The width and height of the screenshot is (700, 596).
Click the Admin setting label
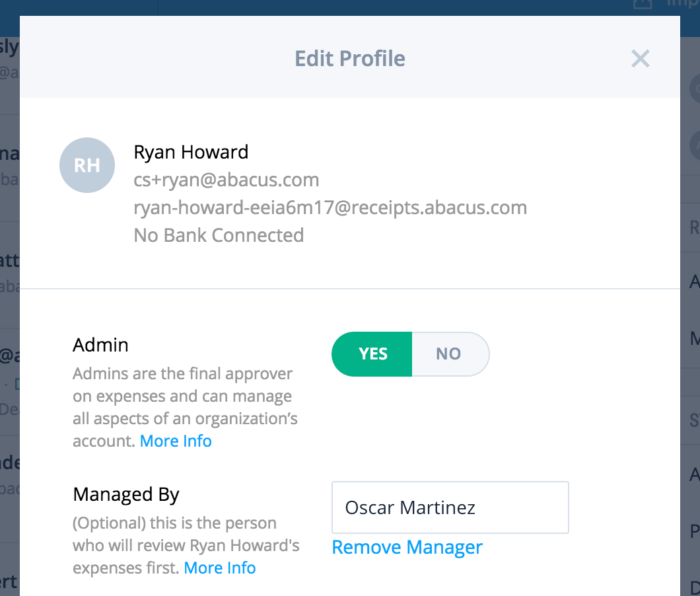[100, 345]
